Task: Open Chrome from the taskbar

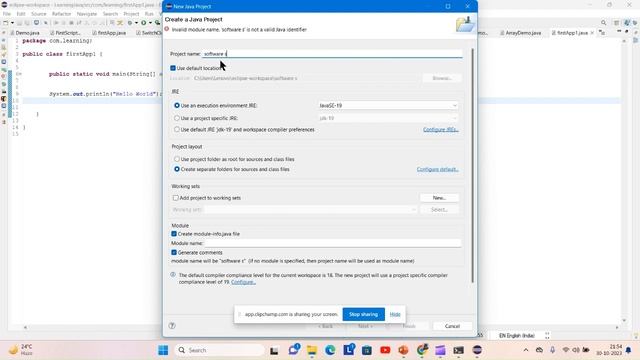Action: [422, 350]
